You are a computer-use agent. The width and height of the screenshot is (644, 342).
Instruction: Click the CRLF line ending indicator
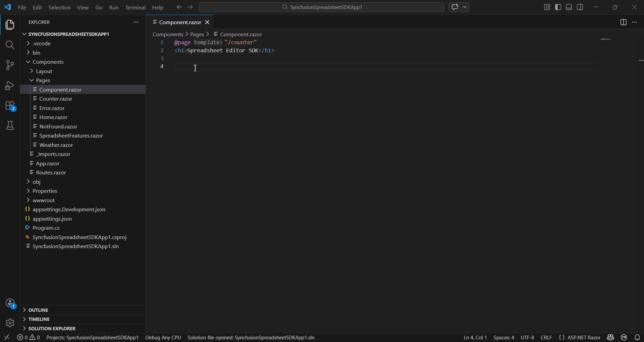(546, 337)
